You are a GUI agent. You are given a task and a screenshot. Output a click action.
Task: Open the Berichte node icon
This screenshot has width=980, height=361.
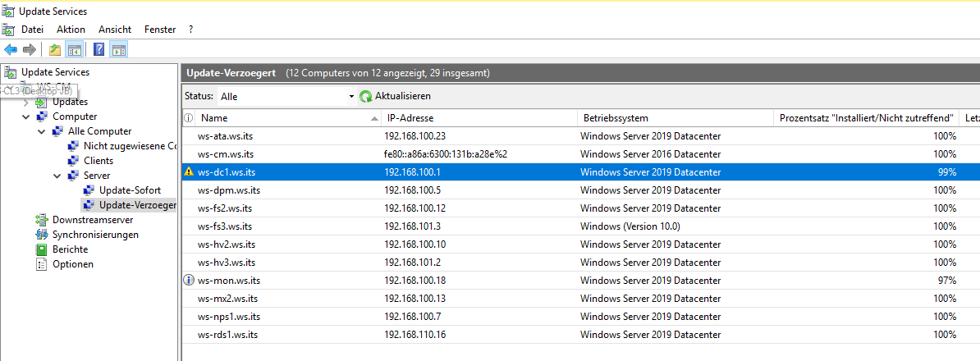pyautogui.click(x=41, y=249)
